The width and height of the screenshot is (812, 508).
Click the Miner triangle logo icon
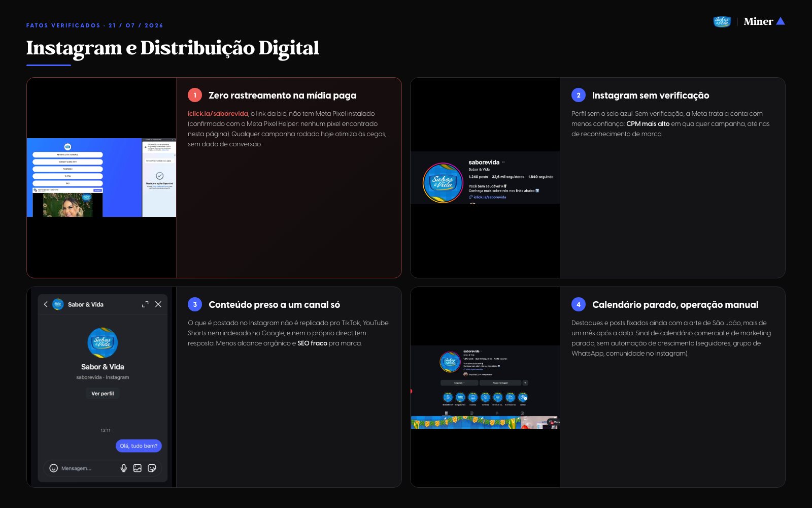[781, 21]
